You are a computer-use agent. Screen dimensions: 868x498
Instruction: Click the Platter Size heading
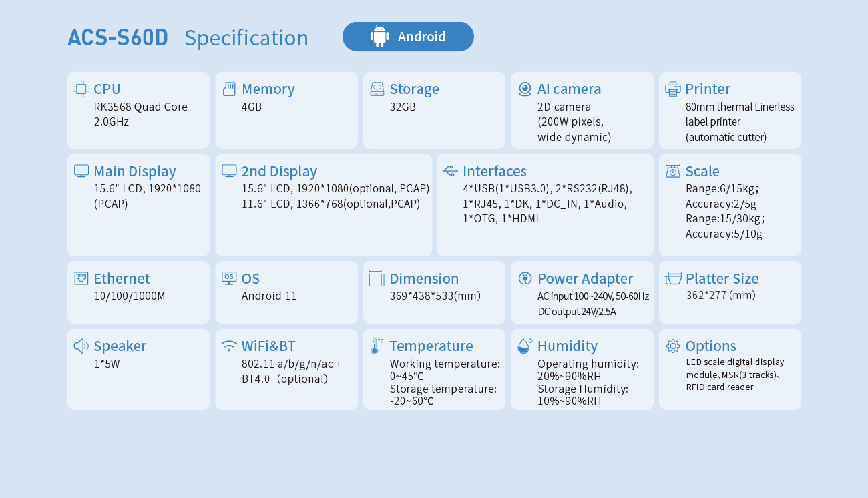[x=722, y=278]
